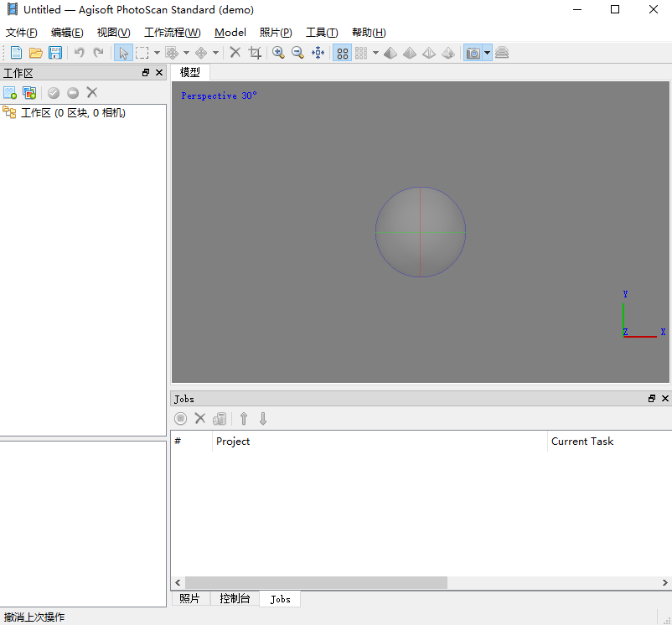This screenshot has width=672, height=625.
Task: Click the Zoom out magnifier icon
Action: click(297, 53)
